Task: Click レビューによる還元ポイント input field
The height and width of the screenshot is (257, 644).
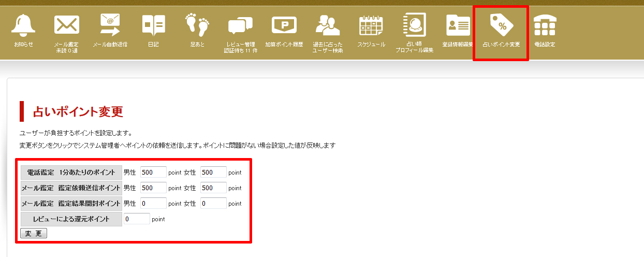Action: coord(137,219)
